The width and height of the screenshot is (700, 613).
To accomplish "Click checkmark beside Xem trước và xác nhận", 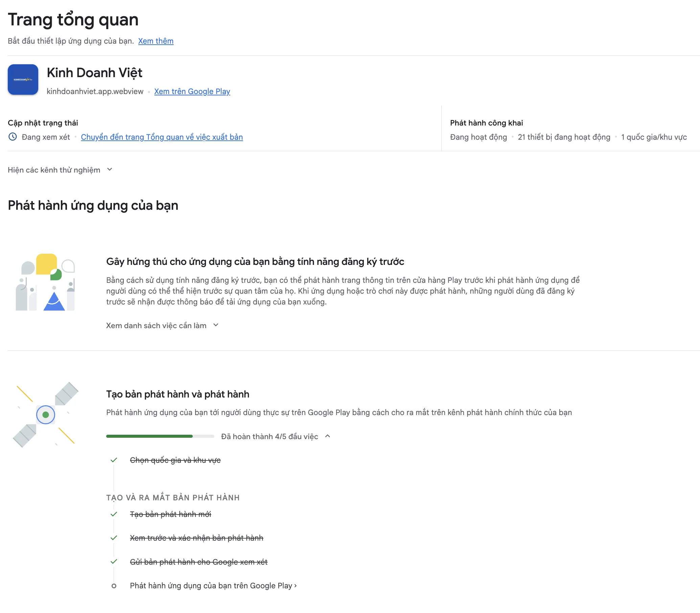I will (114, 538).
